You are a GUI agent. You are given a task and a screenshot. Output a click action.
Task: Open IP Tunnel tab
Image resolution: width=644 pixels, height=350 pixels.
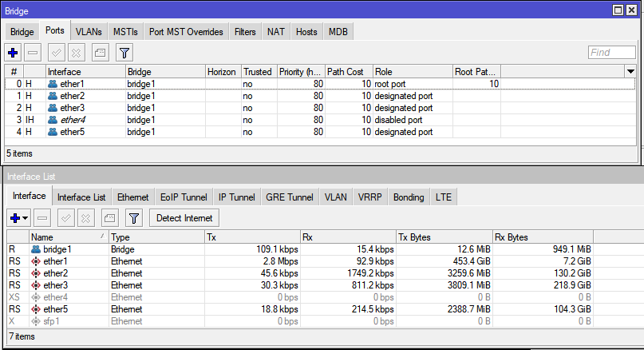(236, 197)
